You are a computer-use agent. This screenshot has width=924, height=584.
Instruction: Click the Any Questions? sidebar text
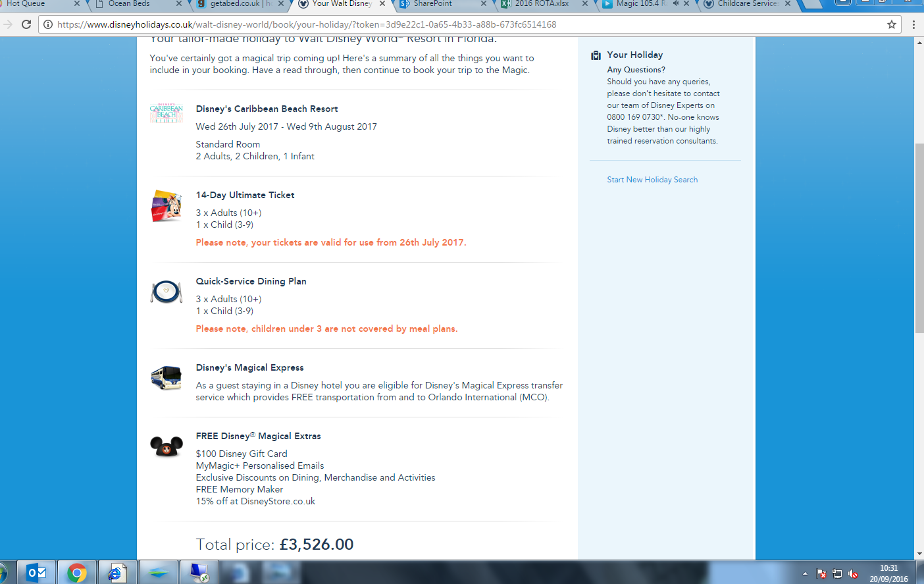point(636,70)
